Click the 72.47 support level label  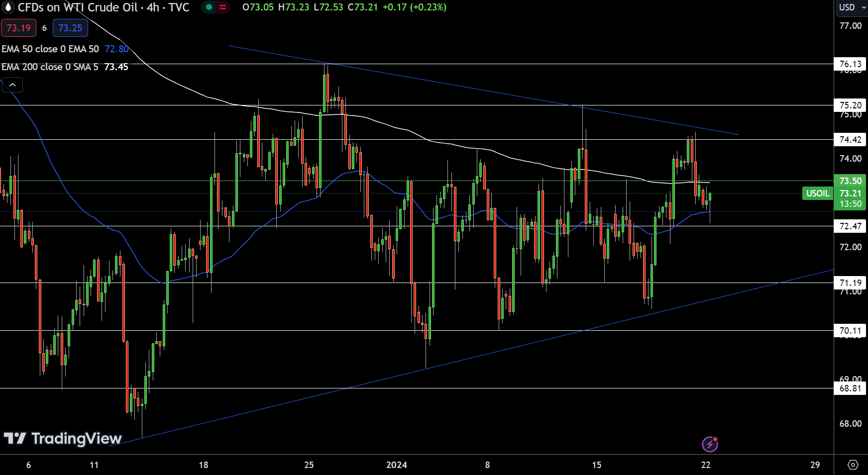pyautogui.click(x=850, y=226)
